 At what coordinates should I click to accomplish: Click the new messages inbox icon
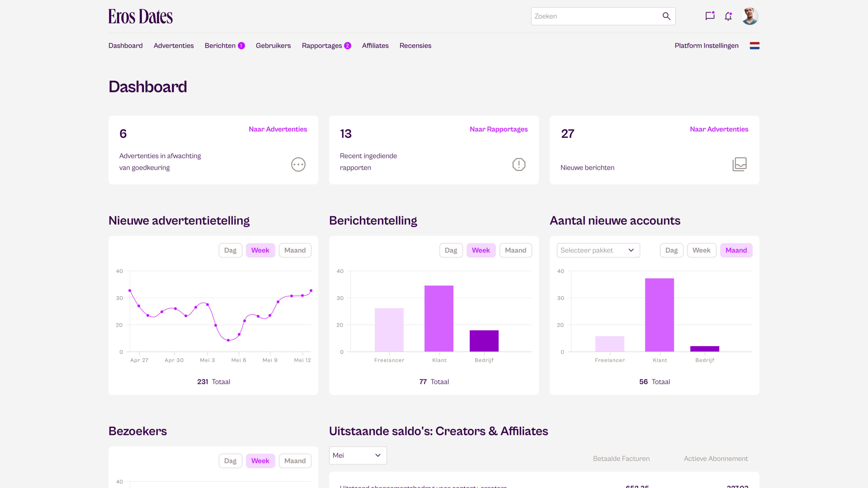click(x=739, y=164)
